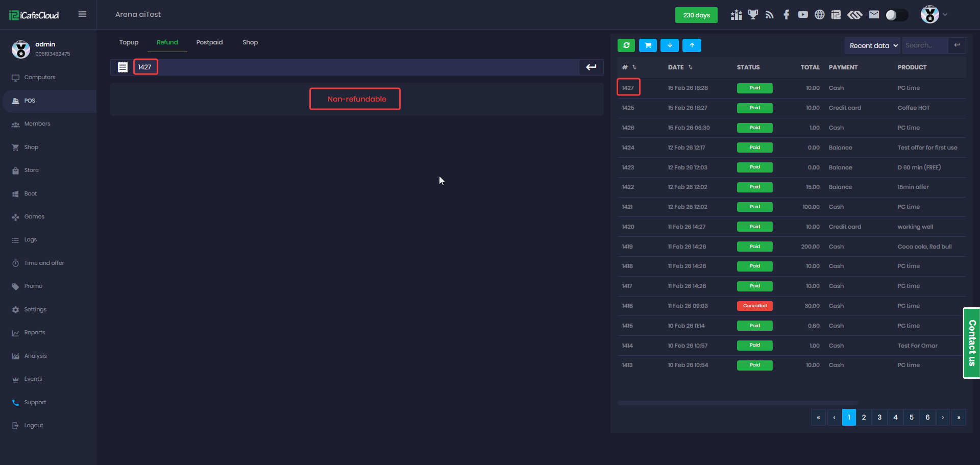The image size is (980, 465).
Task: Click the receipt list icon beside 1427
Action: click(122, 67)
